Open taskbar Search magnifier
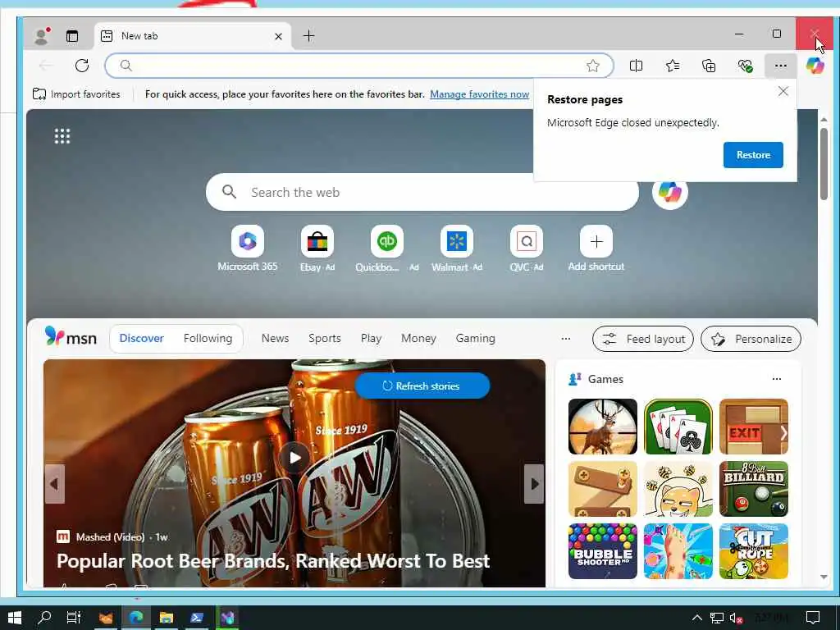This screenshot has width=840, height=630. coord(44,618)
